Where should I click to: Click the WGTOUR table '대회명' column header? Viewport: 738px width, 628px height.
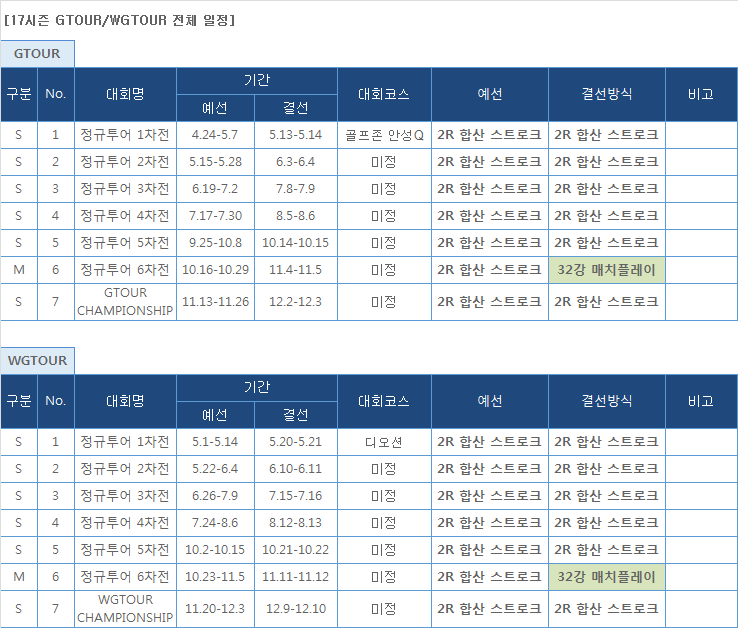pyautogui.click(x=125, y=401)
